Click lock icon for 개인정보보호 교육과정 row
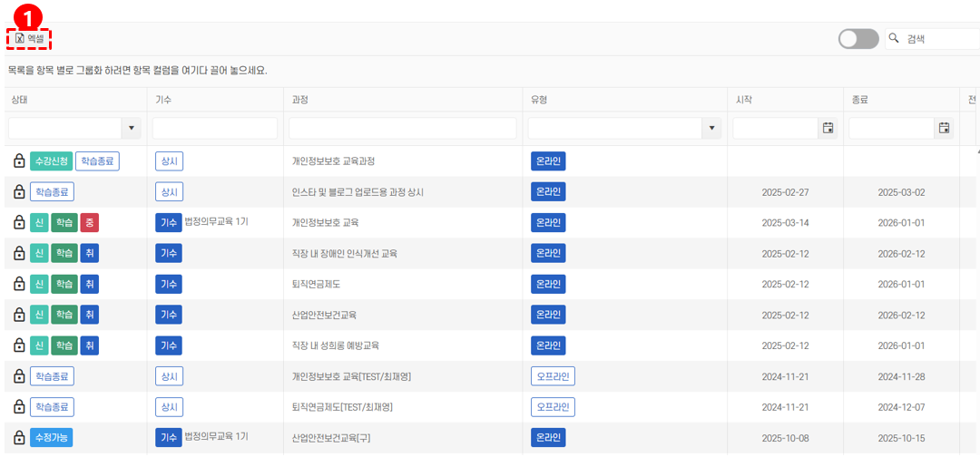This screenshot has width=980, height=457. pyautogui.click(x=19, y=161)
